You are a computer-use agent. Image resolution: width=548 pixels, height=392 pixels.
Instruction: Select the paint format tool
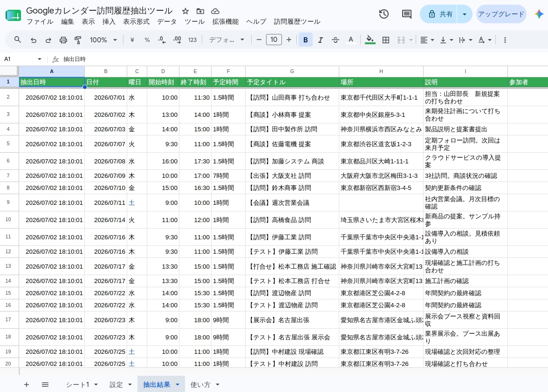pos(78,40)
